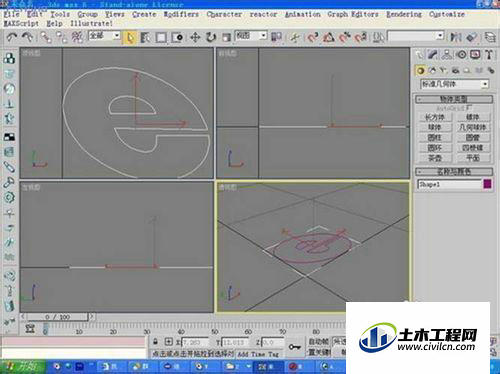Screen dimensions: 500x374
Task: Choose the Cameras category icon
Action: (x=455, y=70)
